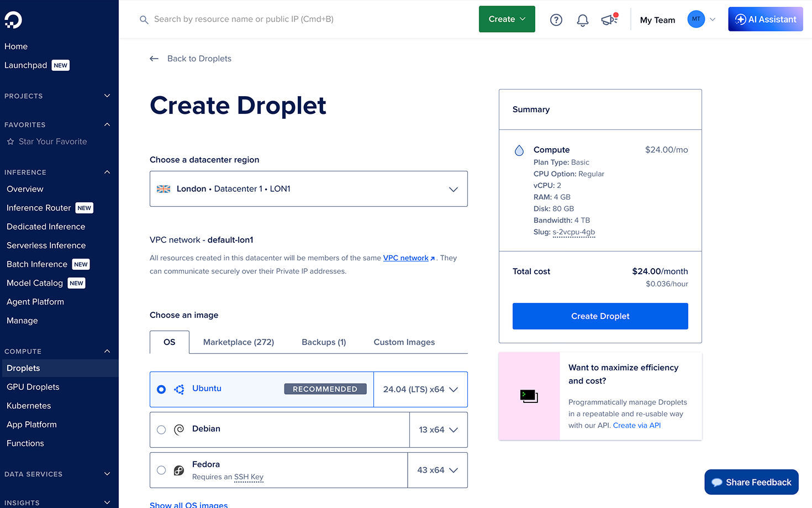Open the Create via API link
This screenshot has height=508, width=812.
(637, 426)
